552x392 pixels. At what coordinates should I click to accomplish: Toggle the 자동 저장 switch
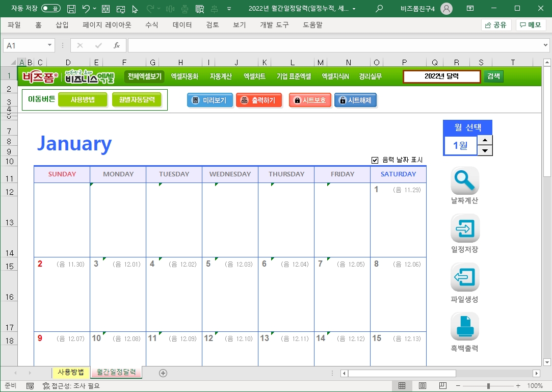coord(51,9)
